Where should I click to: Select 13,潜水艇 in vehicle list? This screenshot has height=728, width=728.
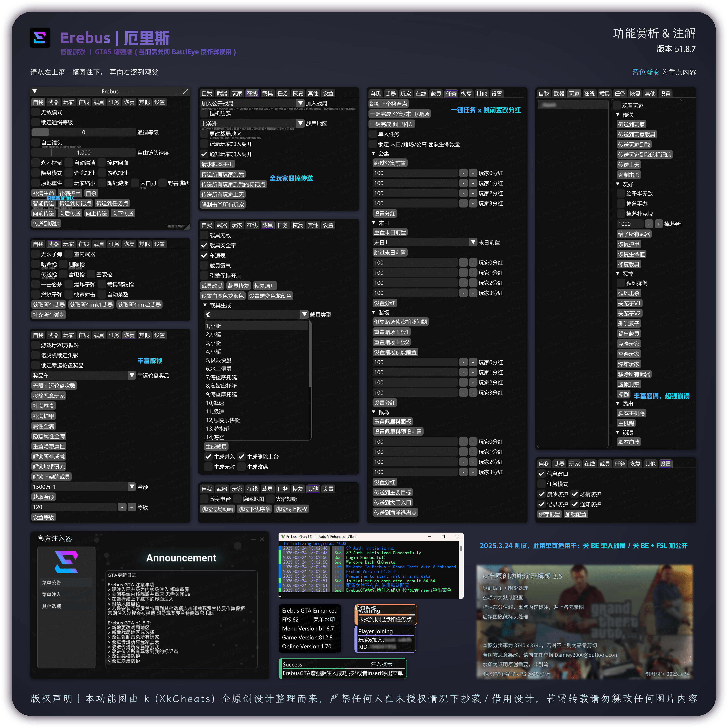click(256, 429)
